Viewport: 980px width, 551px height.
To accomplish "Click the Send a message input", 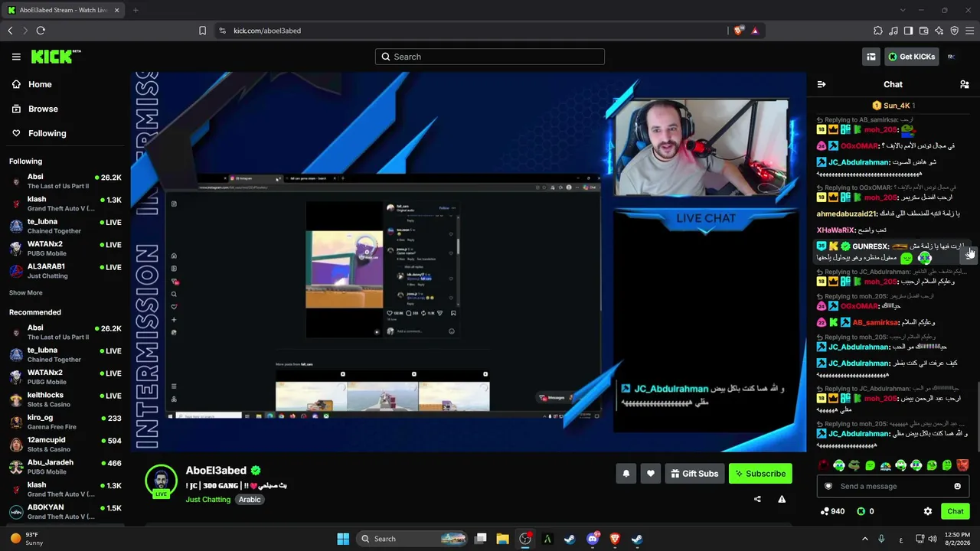I will click(x=893, y=486).
